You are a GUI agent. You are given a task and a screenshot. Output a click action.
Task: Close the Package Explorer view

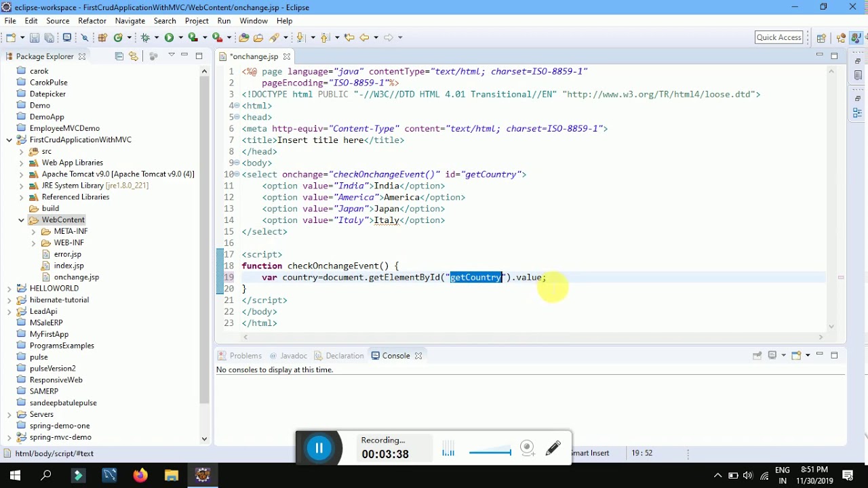tap(82, 56)
